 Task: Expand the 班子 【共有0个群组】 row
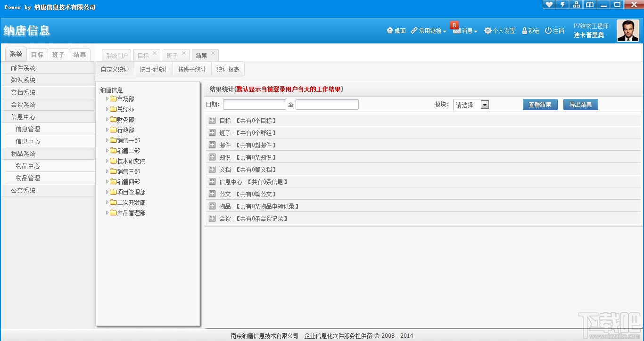click(x=212, y=133)
